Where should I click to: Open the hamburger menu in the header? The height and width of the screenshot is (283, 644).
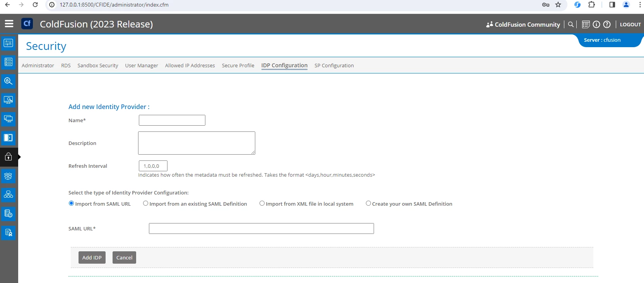(9, 24)
